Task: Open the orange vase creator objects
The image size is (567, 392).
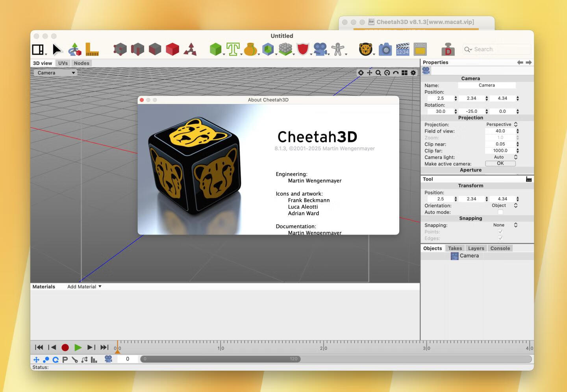Action: (250, 49)
